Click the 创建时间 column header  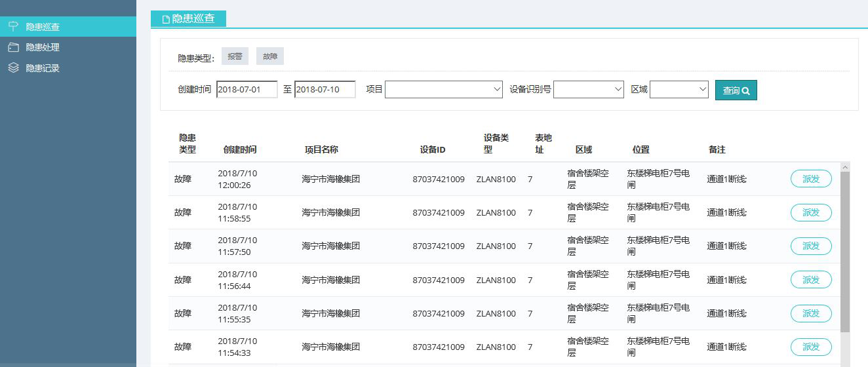click(239, 149)
